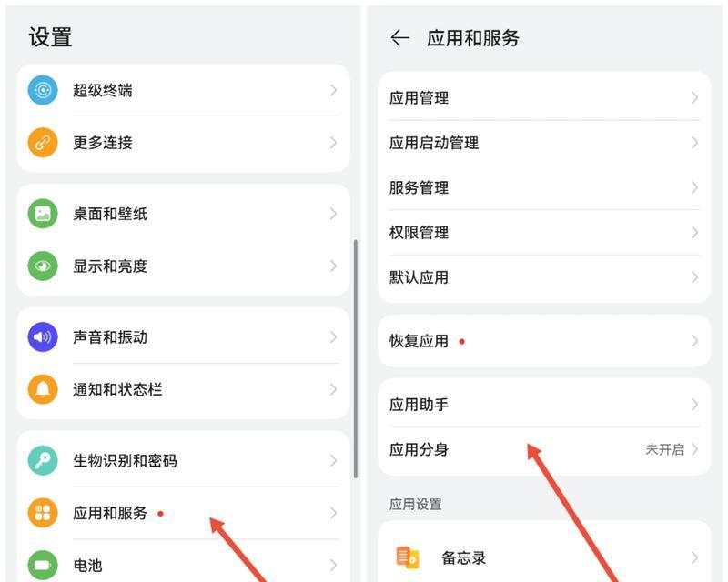Tap the green Battery icon
The image size is (728, 582).
tap(43, 565)
